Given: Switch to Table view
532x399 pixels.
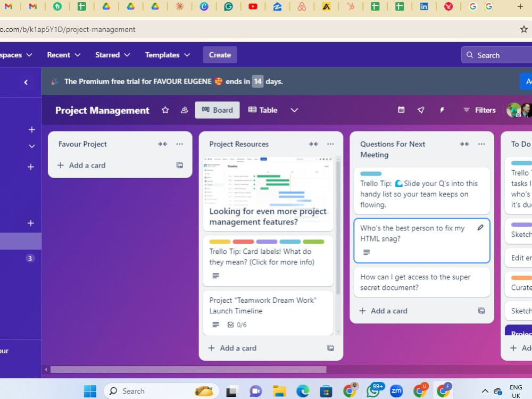Looking at the screenshot, I should pos(263,110).
